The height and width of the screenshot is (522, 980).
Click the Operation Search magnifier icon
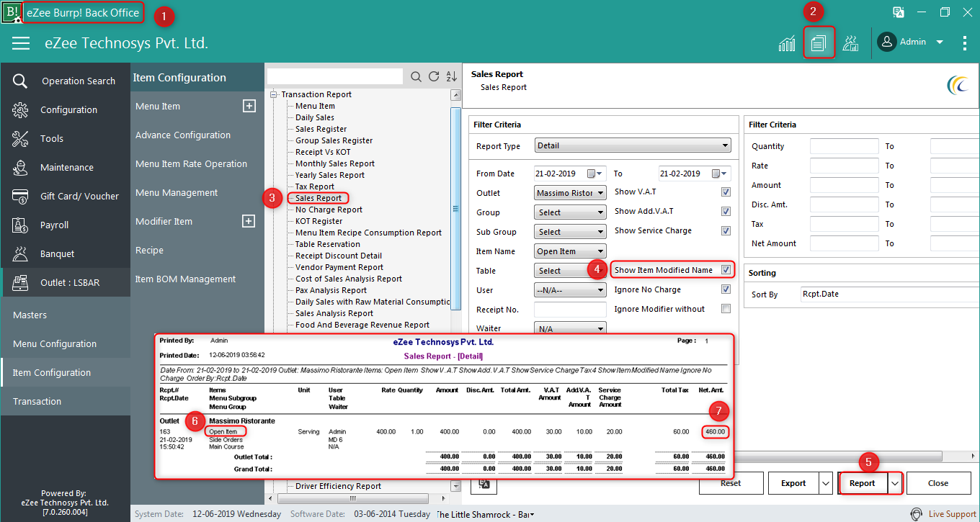coord(20,81)
